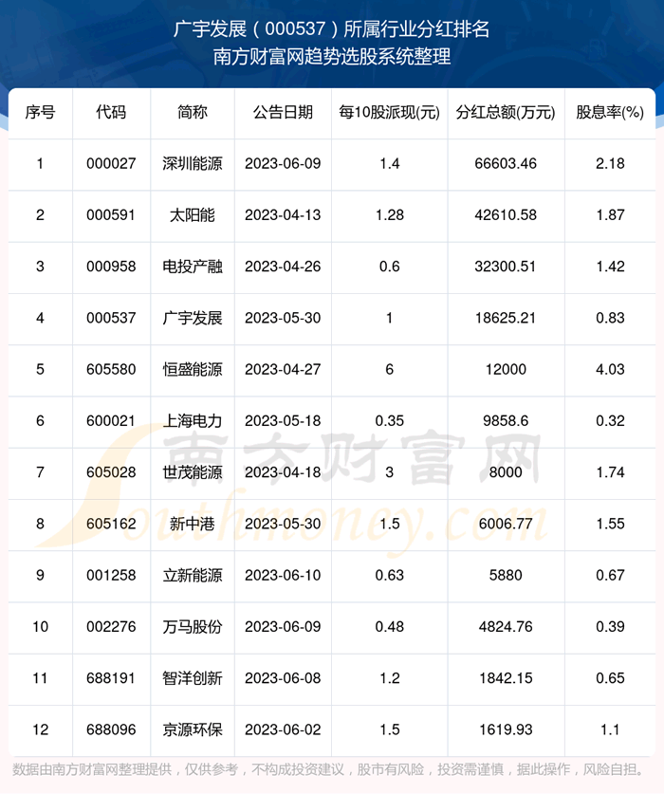
Task: Click the 新中港 stock name
Action: 193,524
